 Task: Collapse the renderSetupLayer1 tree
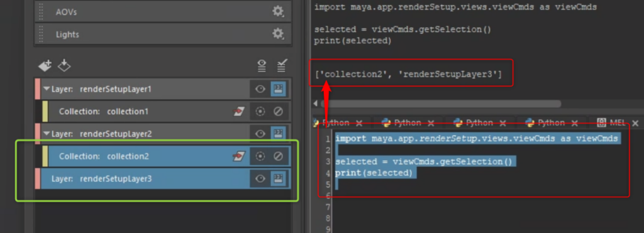pos(46,89)
